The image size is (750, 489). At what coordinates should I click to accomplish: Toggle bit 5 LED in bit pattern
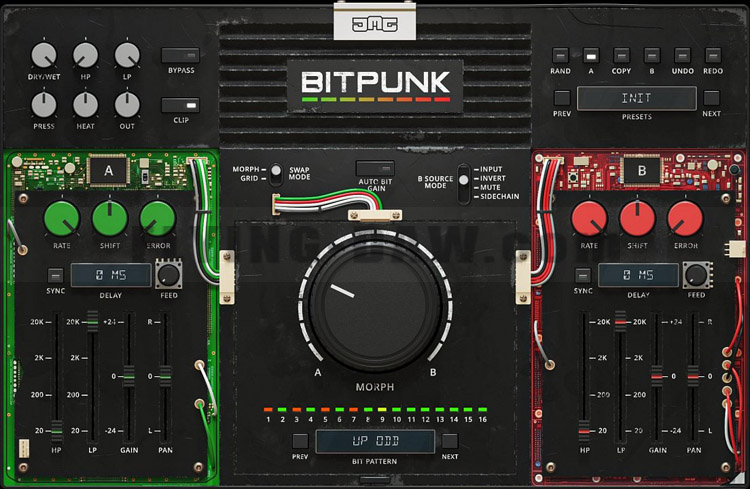pos(325,410)
